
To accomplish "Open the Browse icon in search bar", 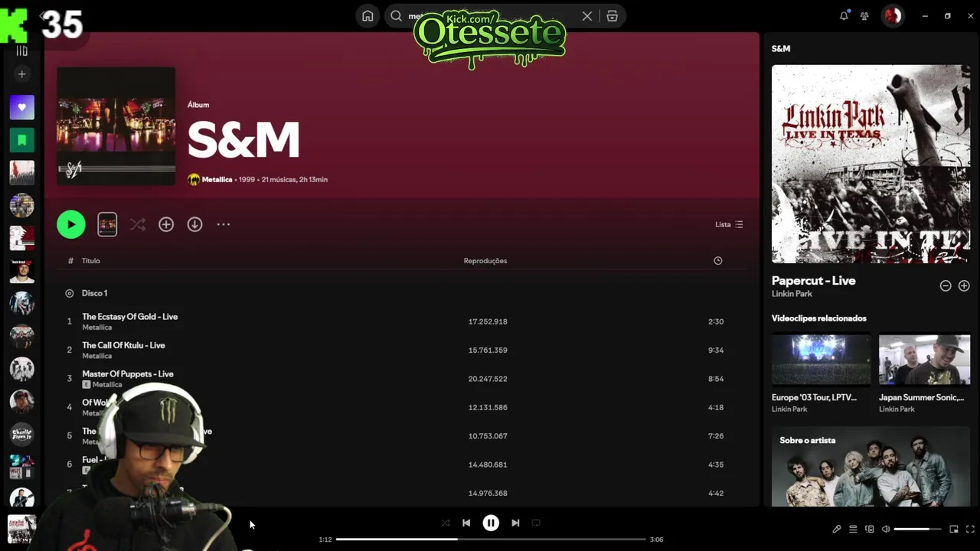I will coord(612,16).
